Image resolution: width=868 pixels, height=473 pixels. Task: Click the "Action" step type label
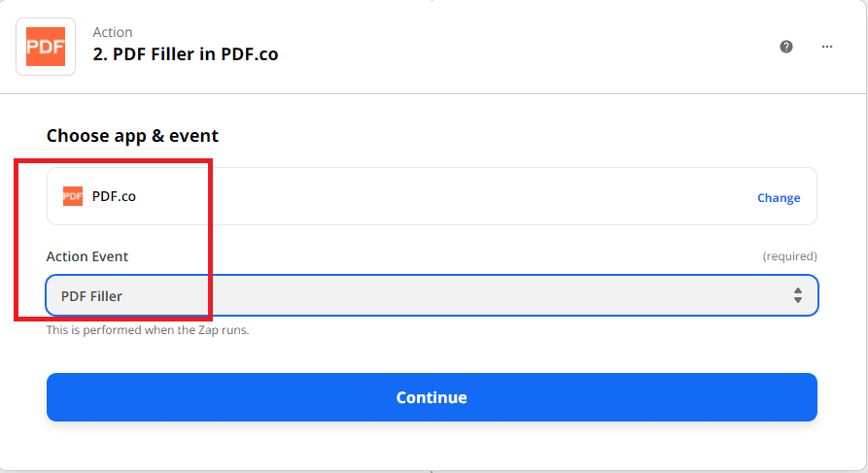tap(113, 33)
